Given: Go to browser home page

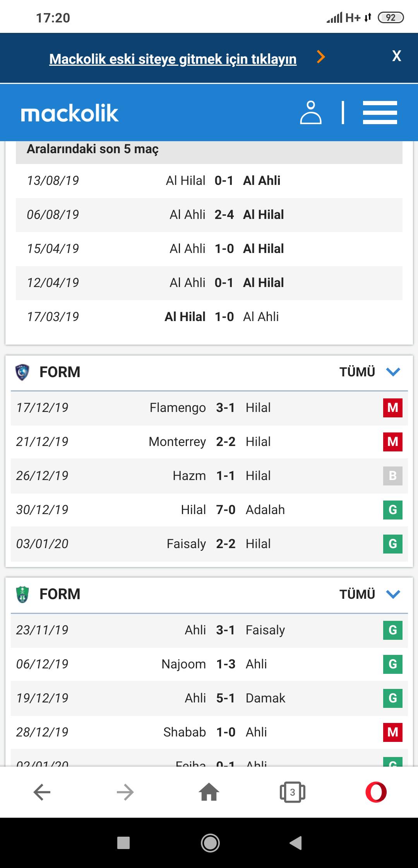Looking at the screenshot, I should (x=209, y=792).
